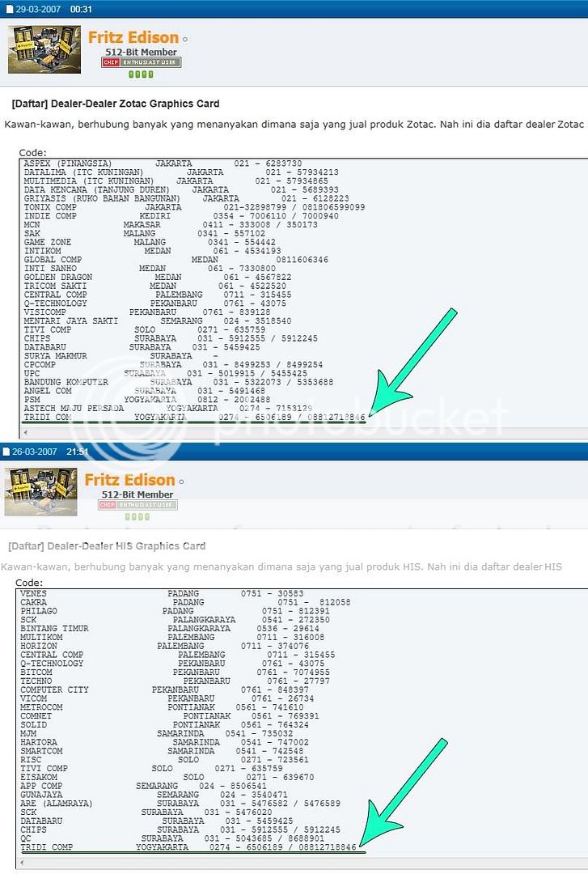Image resolution: width=588 pixels, height=874 pixels.
Task: Select the 'TRIDI COMP' row in HIS list
Action: (x=188, y=847)
